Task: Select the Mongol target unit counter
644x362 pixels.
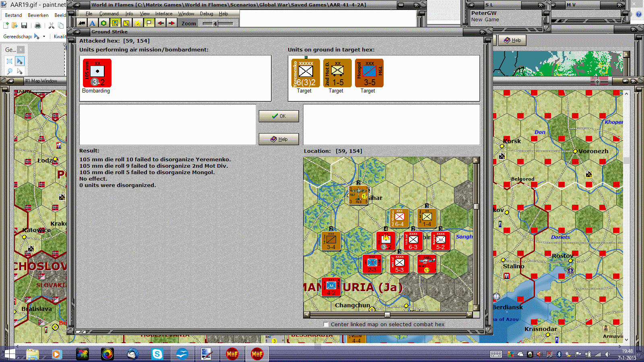Action: tap(369, 73)
